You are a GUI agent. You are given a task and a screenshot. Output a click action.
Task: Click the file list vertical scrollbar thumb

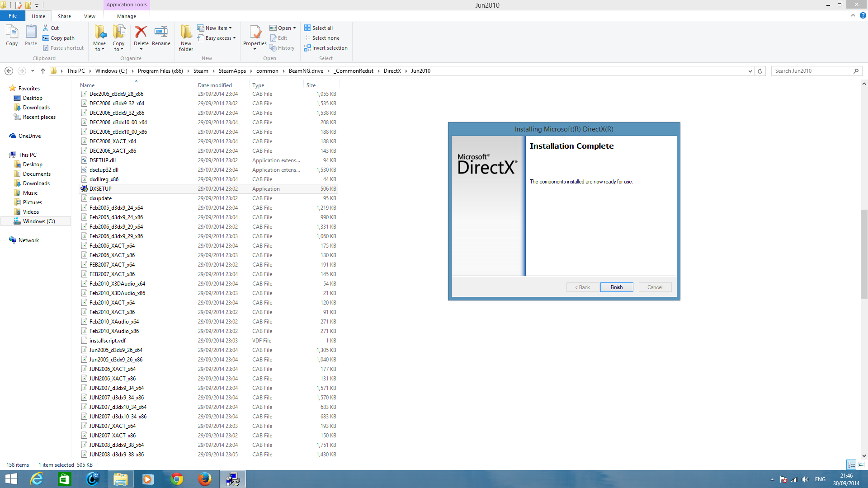coord(864,254)
